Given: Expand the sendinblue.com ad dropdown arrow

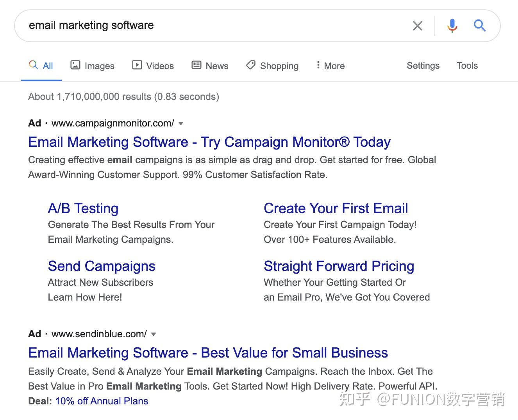Looking at the screenshot, I should pos(154,334).
